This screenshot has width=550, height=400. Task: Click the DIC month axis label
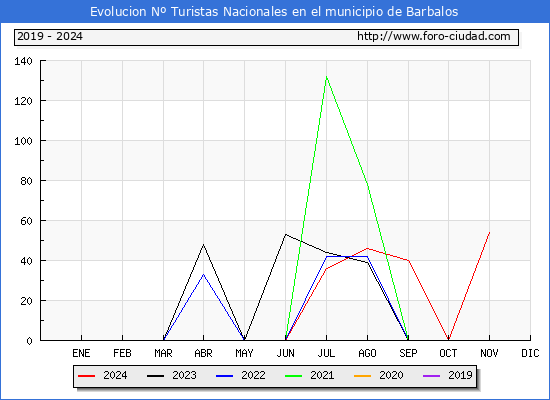[x=530, y=353]
